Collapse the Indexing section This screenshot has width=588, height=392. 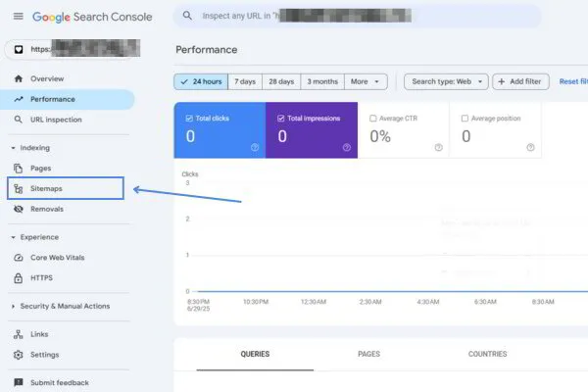(x=13, y=148)
